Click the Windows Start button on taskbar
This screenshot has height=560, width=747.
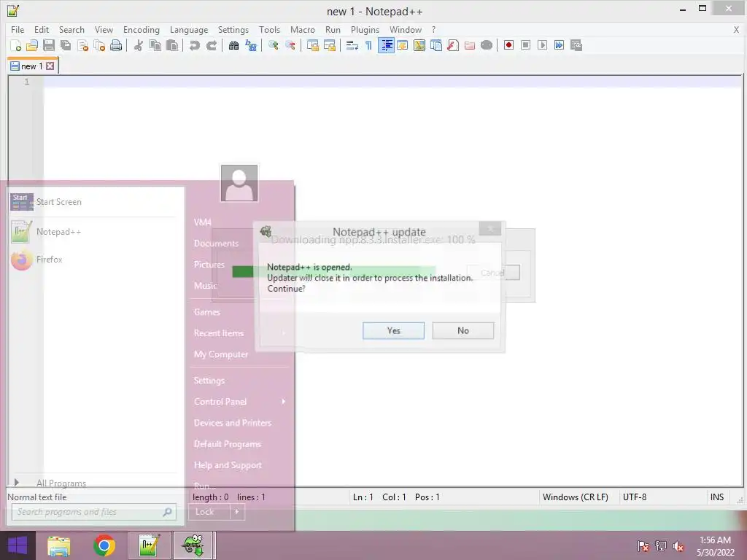pyautogui.click(x=18, y=545)
